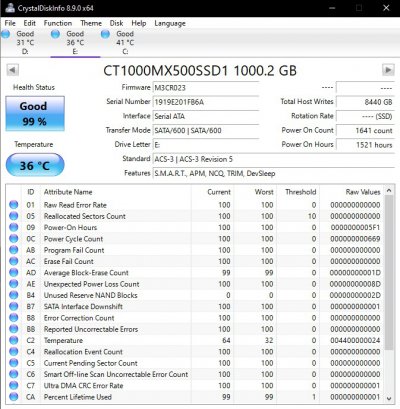Viewport: 400px width, 409px height.
Task: Open the Theme menu
Action: 91,23
